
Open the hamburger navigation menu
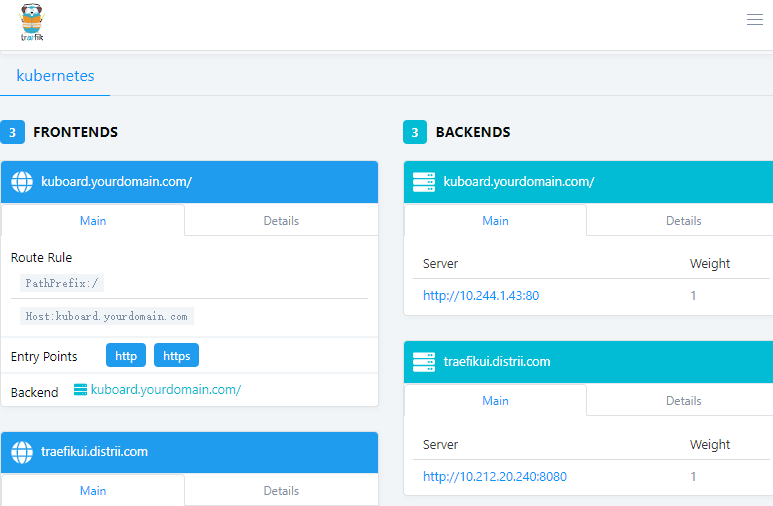pos(755,19)
